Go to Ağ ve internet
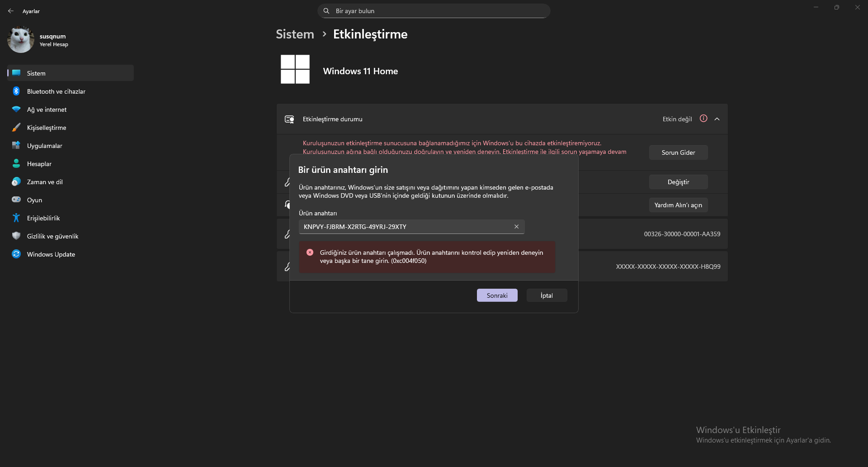This screenshot has height=467, width=868. (x=71, y=109)
